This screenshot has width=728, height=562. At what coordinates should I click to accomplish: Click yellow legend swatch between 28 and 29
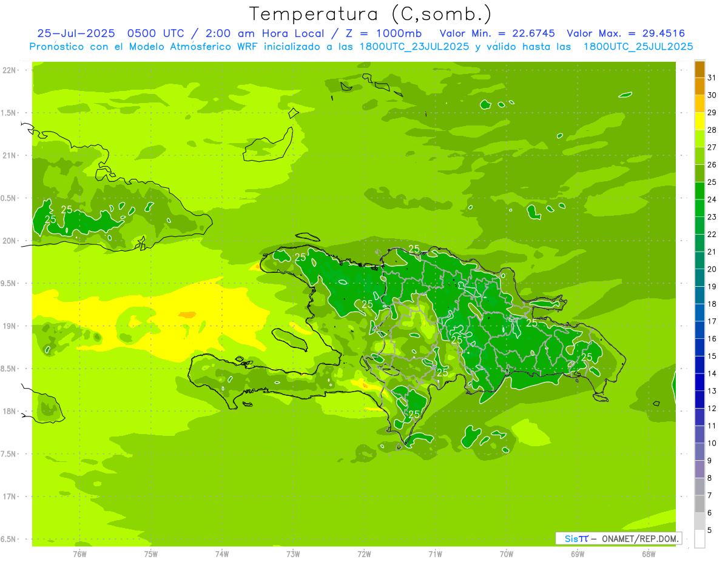[x=699, y=121]
